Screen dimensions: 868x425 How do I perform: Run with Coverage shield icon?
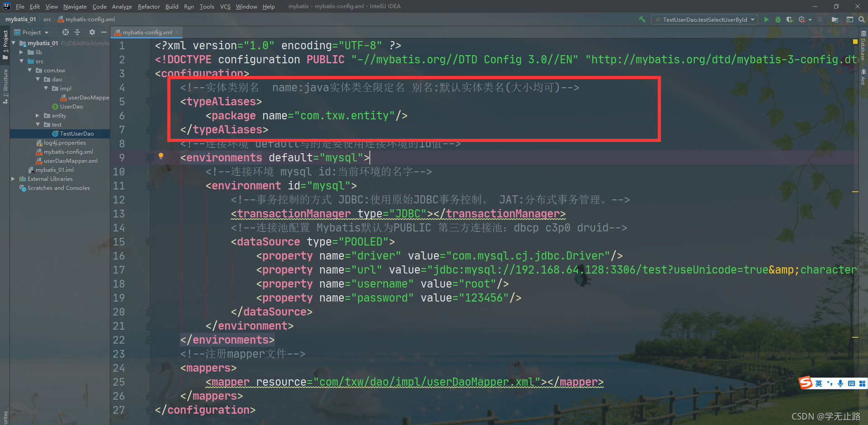coord(789,19)
